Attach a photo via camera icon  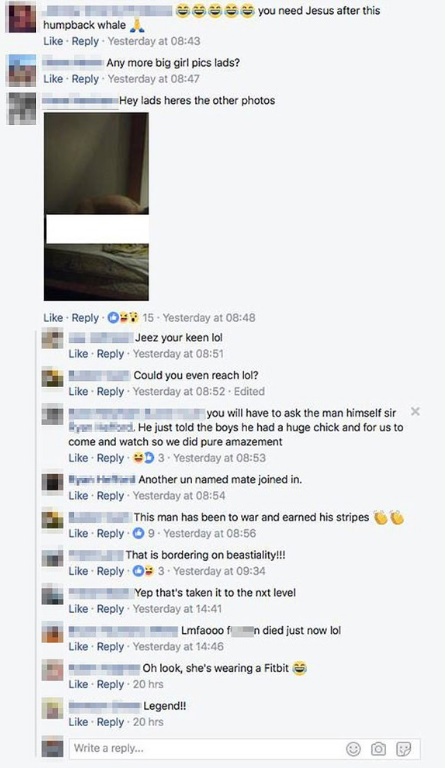coord(378,749)
